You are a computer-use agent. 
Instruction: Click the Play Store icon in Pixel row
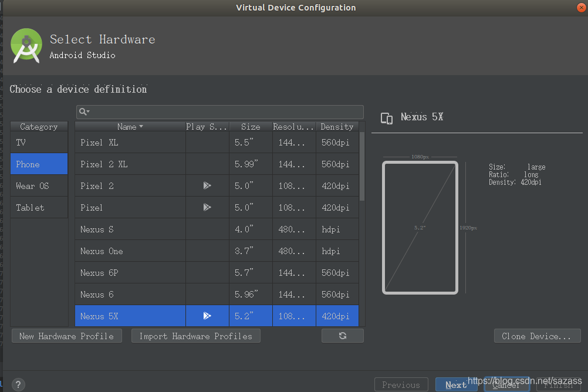coord(207,207)
